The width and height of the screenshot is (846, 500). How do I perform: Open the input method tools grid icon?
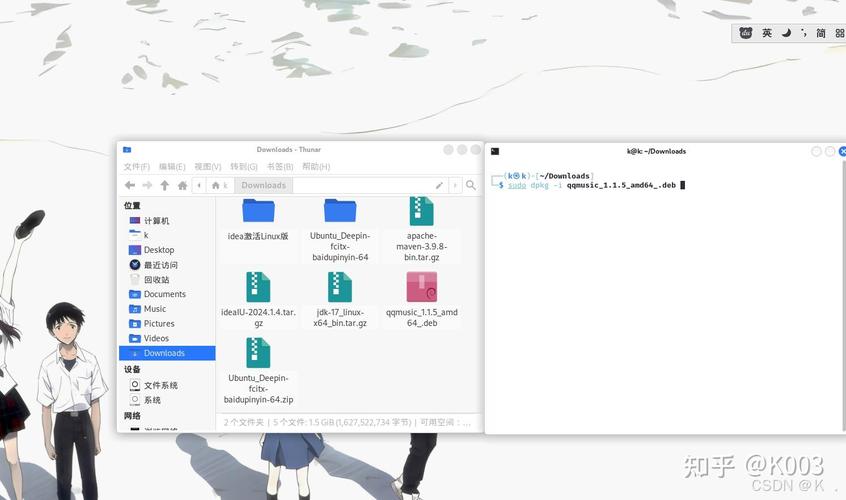(840, 33)
